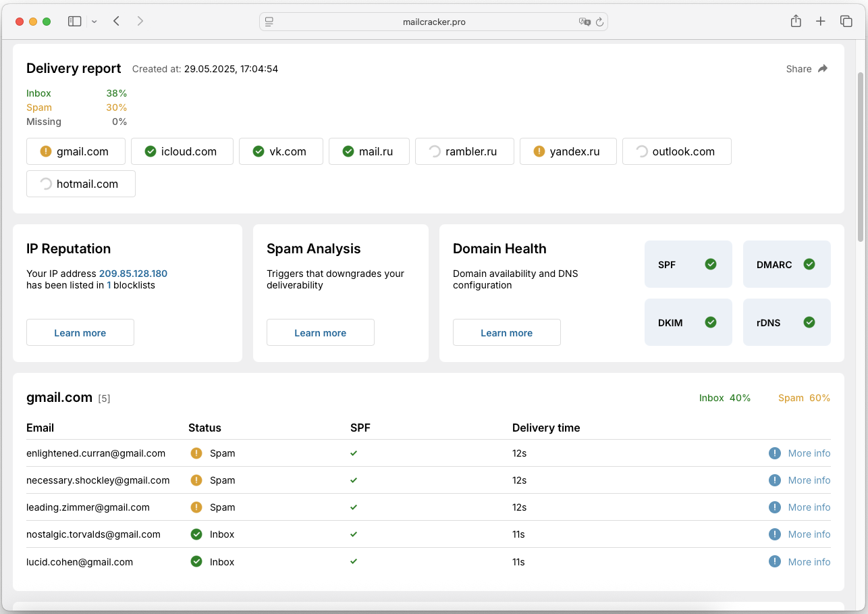Show the tab overview icon

846,22
